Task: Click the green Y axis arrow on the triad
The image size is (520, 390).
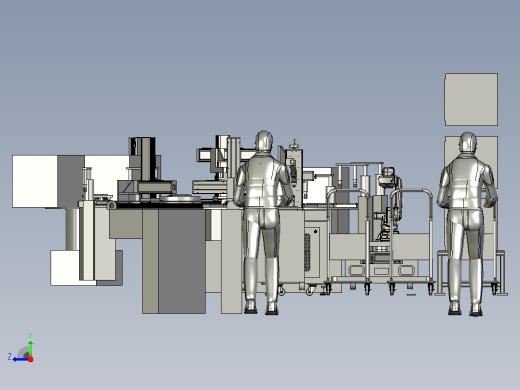Action: [x=30, y=348]
